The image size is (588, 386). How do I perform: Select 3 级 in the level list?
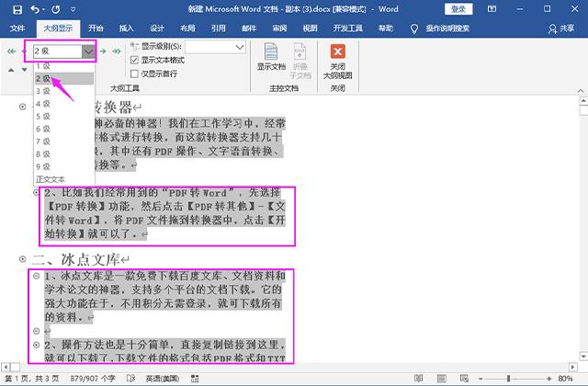(x=63, y=91)
